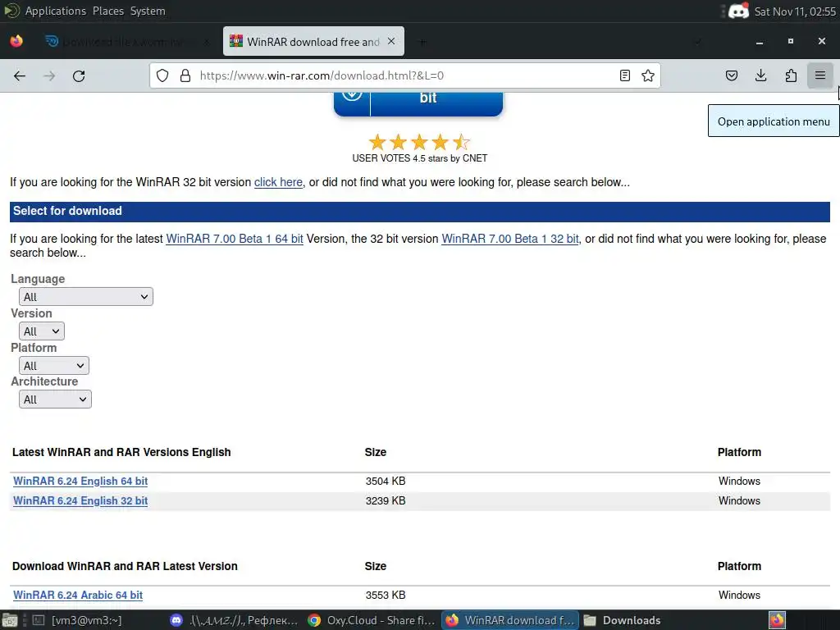This screenshot has height=630, width=840.
Task: Click the blue download button icon
Action: (352, 97)
